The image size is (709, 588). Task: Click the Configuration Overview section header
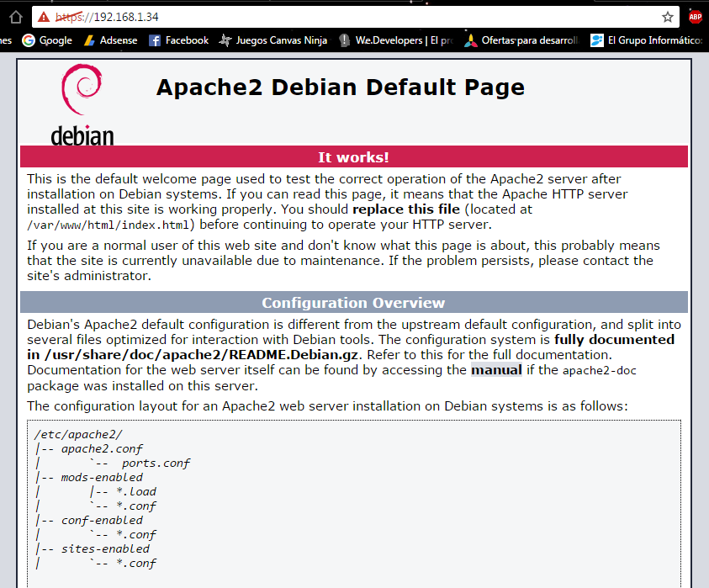[353, 303]
